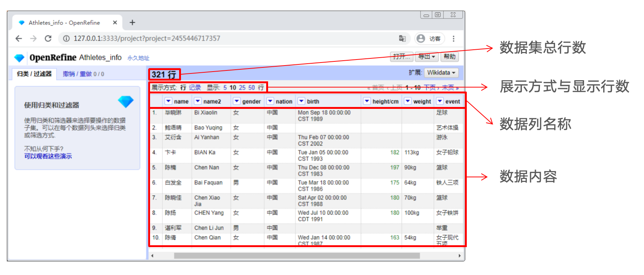644x275 pixels.
Task: Click the 打开... open button
Action: pyautogui.click(x=402, y=57)
